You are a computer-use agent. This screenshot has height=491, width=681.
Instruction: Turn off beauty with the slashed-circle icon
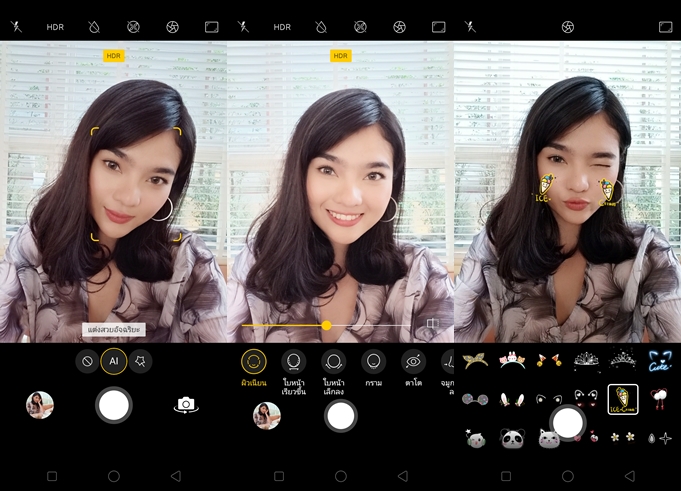tap(88, 361)
